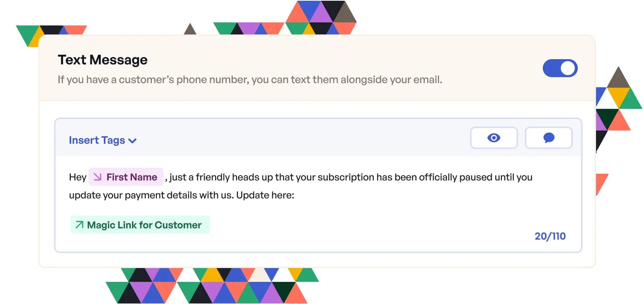Click the customer's phone number description text

[x=250, y=80]
